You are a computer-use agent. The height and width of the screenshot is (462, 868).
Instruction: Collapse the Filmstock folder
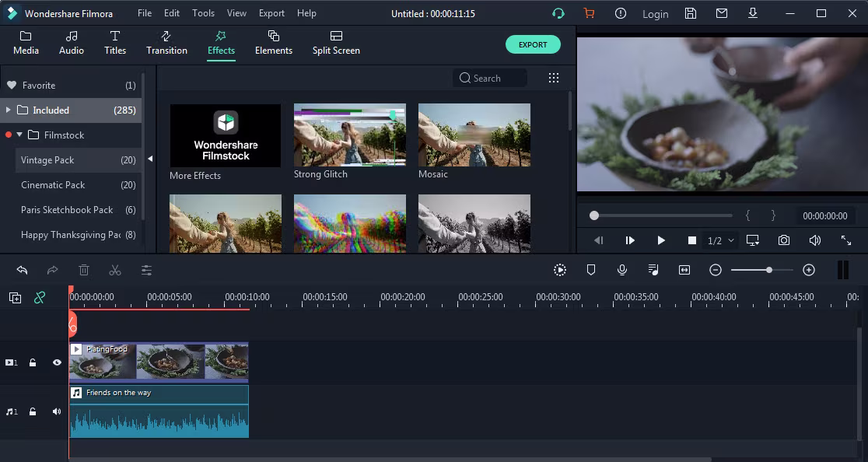pyautogui.click(x=19, y=135)
